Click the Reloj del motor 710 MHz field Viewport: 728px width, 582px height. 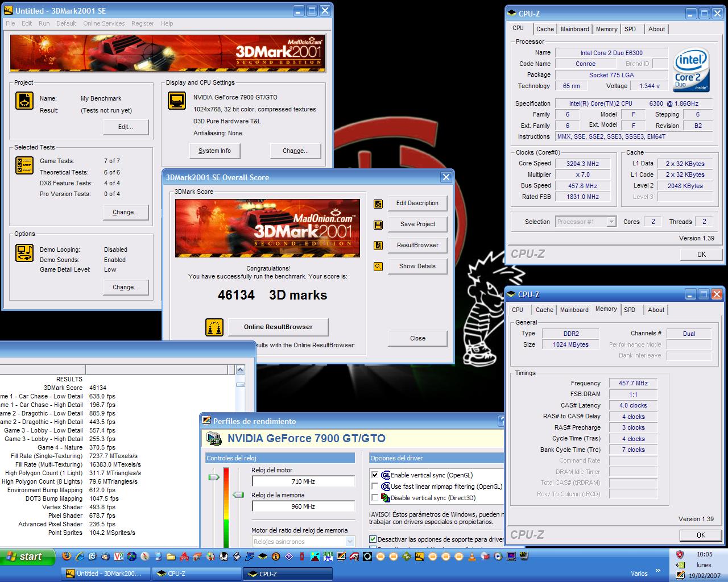coord(303,481)
